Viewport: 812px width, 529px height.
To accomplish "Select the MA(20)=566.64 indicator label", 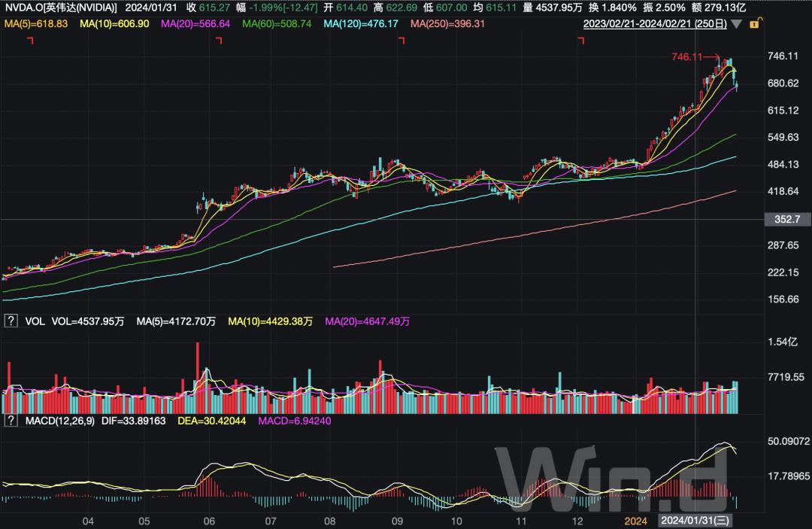I will 195,24.
